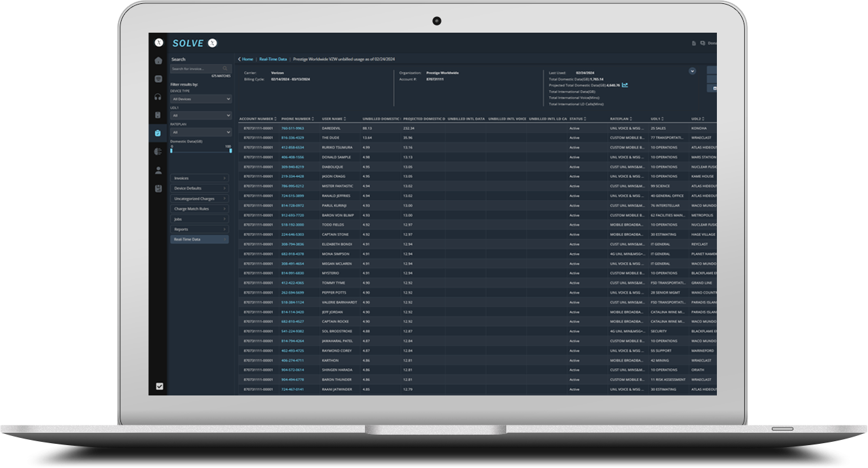Image resolution: width=868 pixels, height=468 pixels.
Task: Click the save disk icon in sidebar
Action: tap(158, 188)
